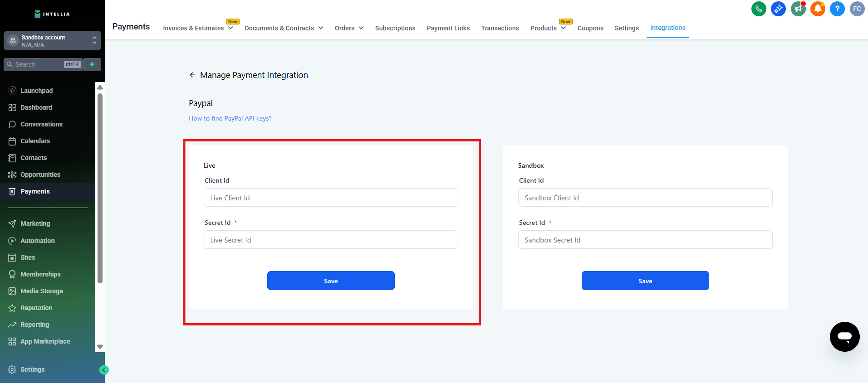The image size is (868, 383).
Task: Open the orange notifications bell
Action: (818, 9)
